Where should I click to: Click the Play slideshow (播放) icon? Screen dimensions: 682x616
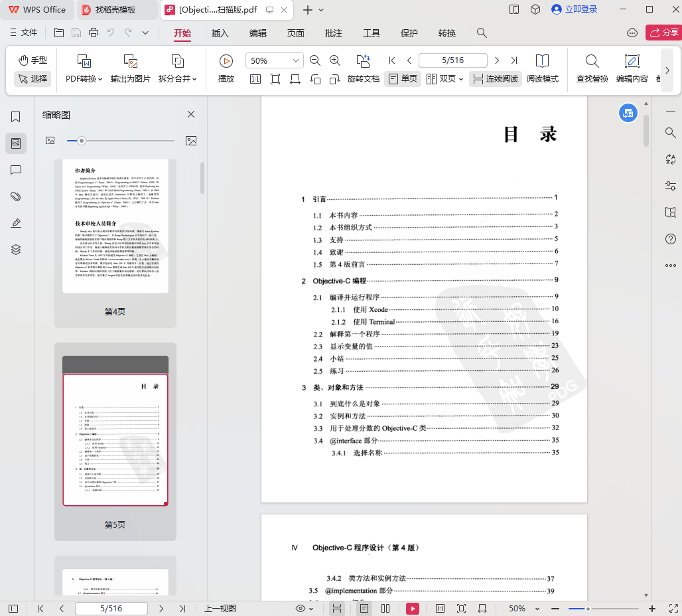(226, 61)
